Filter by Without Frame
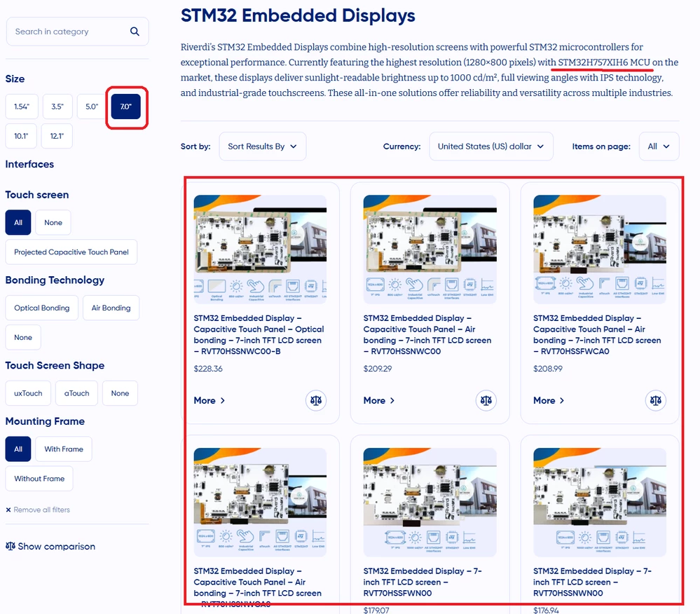 [39, 478]
